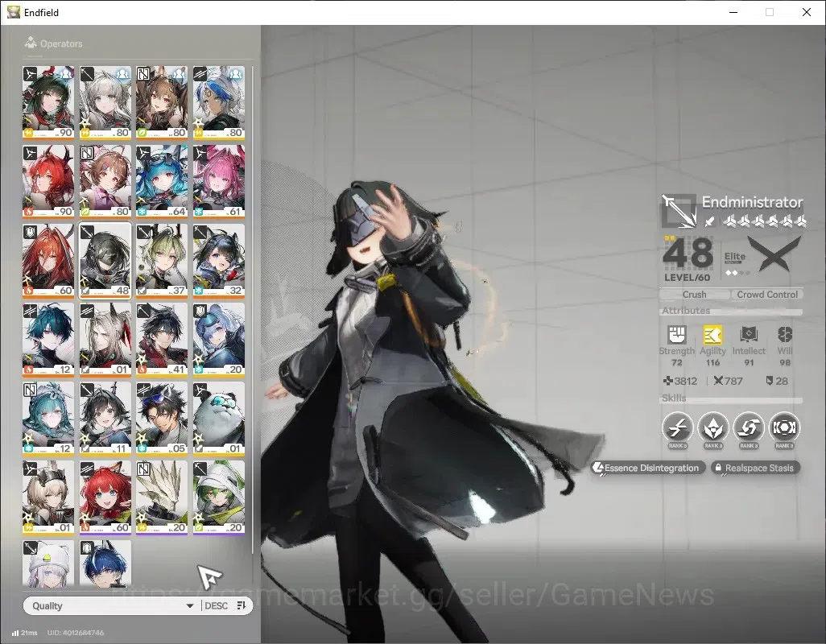
Task: Click the six-star rarity row under Endministrator
Action: 765,221
